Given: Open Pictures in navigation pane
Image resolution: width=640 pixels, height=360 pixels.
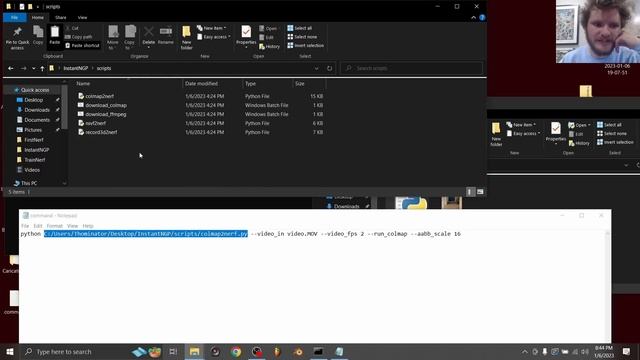Looking at the screenshot, I should 33,130.
